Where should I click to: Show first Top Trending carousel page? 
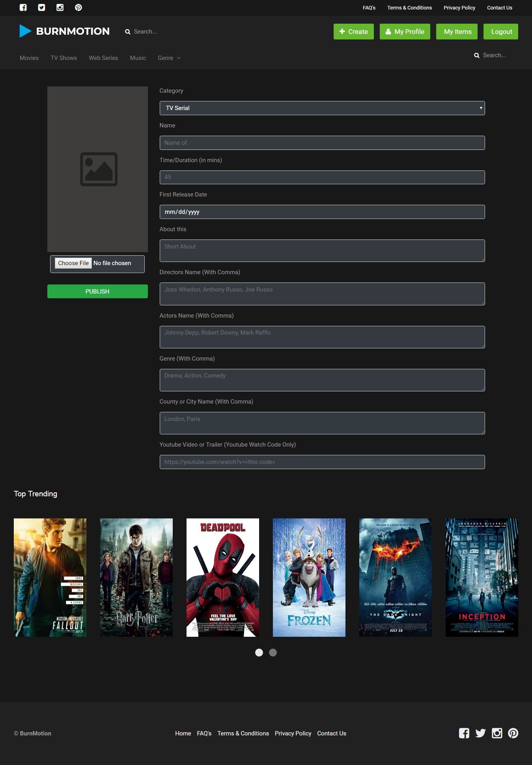[x=259, y=653]
